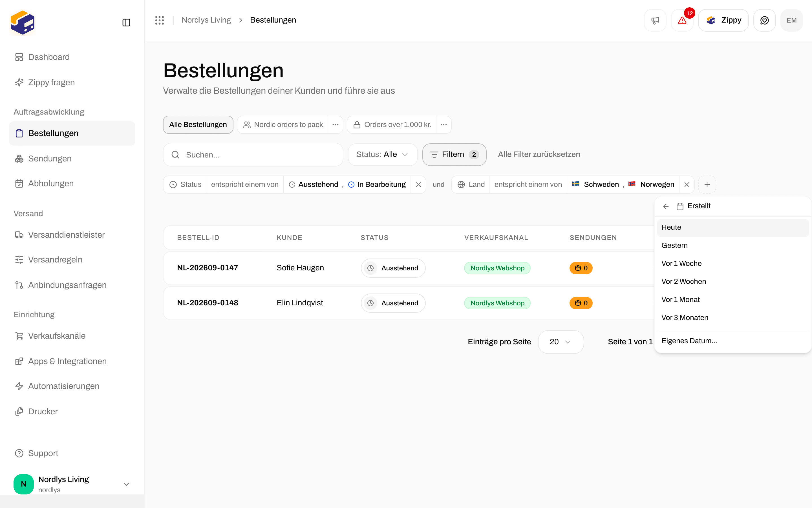Click Ausstehend status of Sofie Haugen's order
The width and height of the screenshot is (812, 508).
point(393,268)
